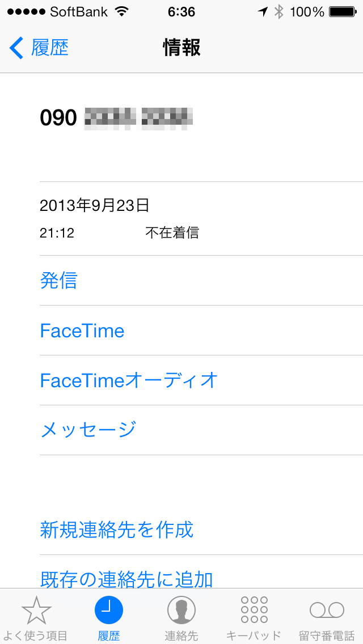Tap the Wi-Fi signal icon
Viewport: 363px width, 644px height.
[x=121, y=12]
